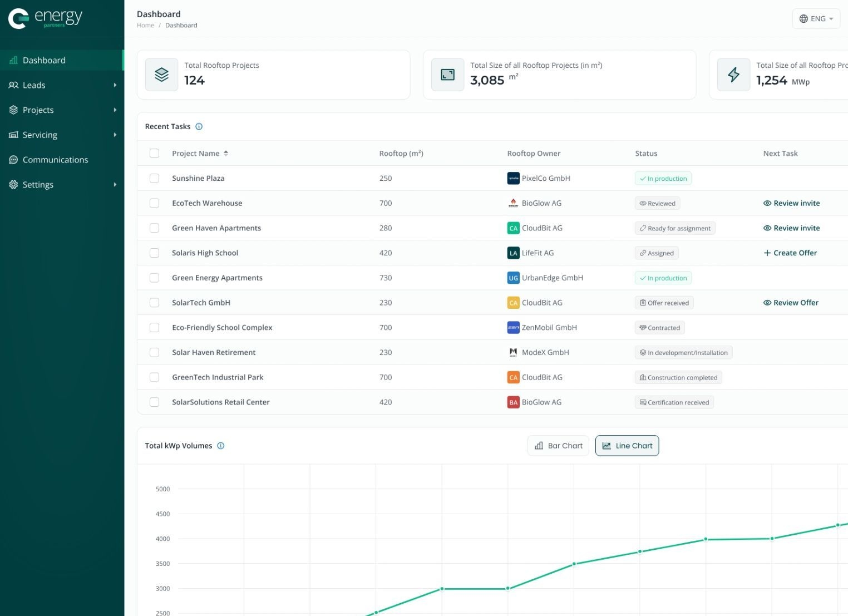Expand the Leads sidebar submenu
The image size is (848, 616).
click(115, 85)
